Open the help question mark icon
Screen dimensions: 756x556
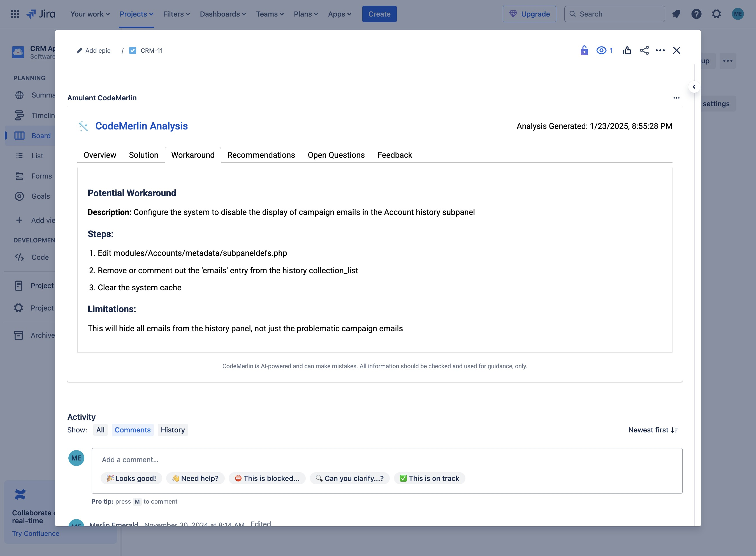[x=696, y=14]
